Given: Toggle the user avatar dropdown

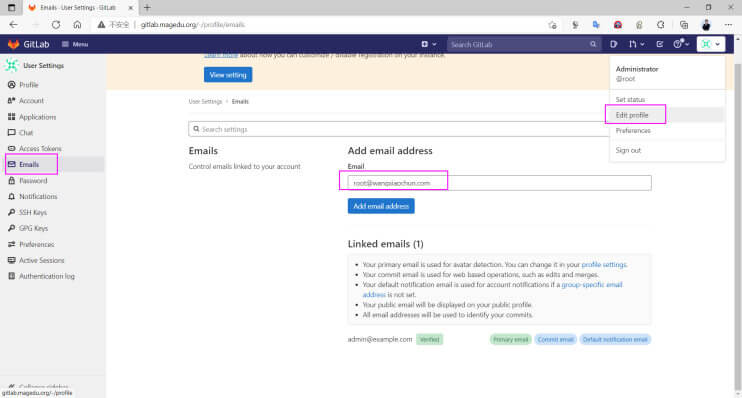Looking at the screenshot, I should 711,44.
